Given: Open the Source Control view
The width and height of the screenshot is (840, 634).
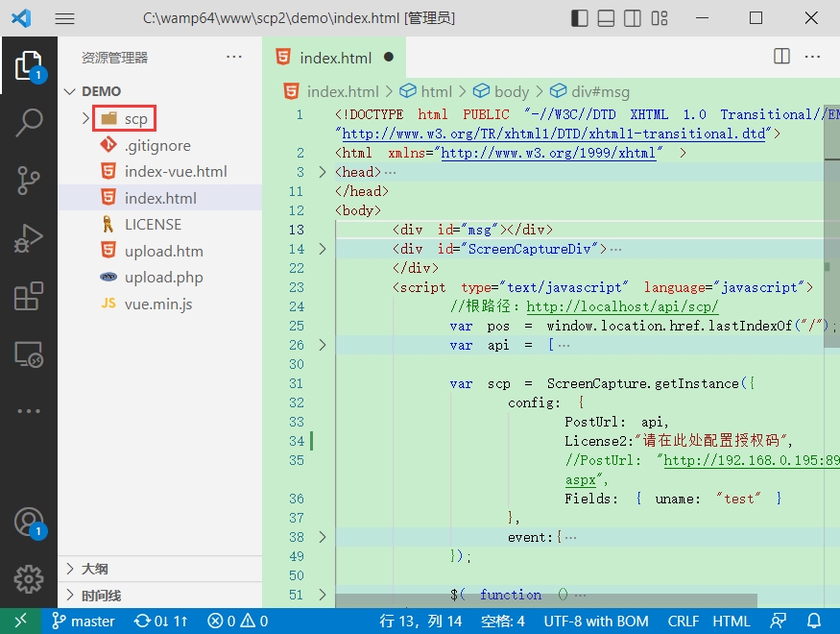Looking at the screenshot, I should point(29,180).
